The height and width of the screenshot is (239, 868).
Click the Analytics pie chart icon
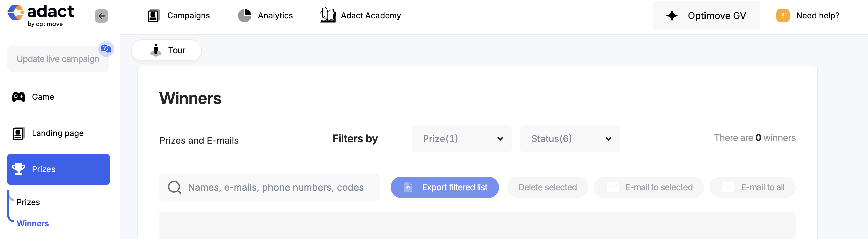tap(245, 16)
